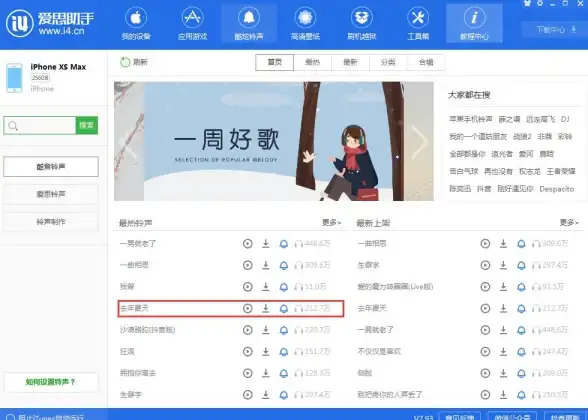Screen dimensions: 588x420
Task: Open the 应用游戏 apps and games section
Action: pos(192,24)
